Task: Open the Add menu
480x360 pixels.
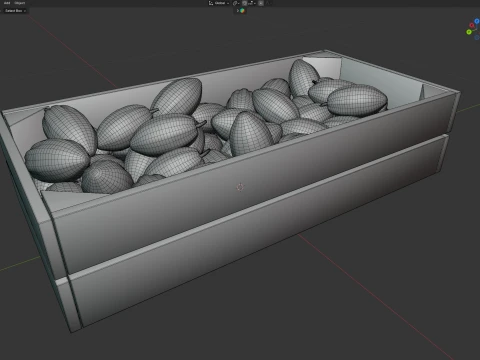Action: (x=7, y=3)
